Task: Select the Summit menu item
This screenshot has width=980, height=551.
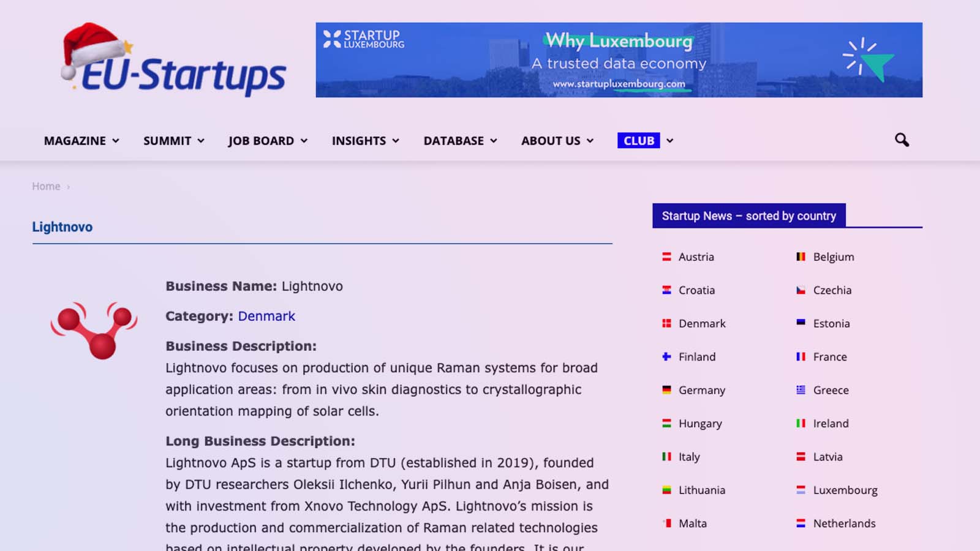Action: coord(173,141)
